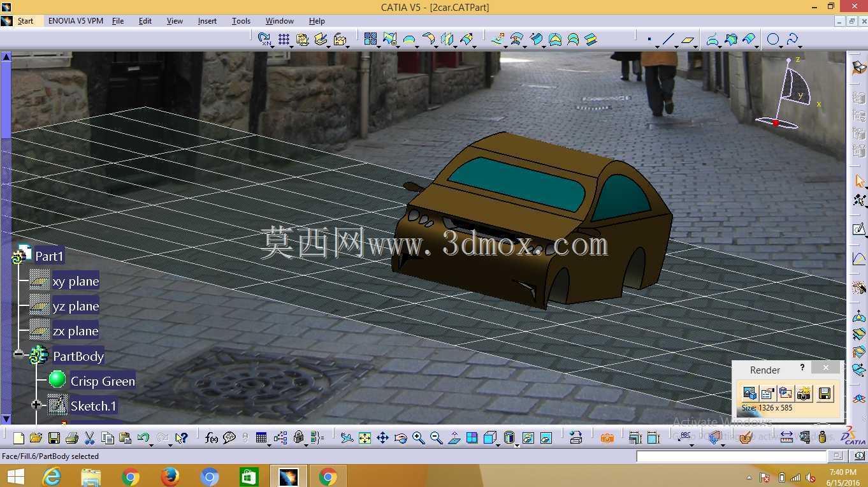Click the Cut scissors icon
The width and height of the screenshot is (868, 487).
[x=90, y=438]
